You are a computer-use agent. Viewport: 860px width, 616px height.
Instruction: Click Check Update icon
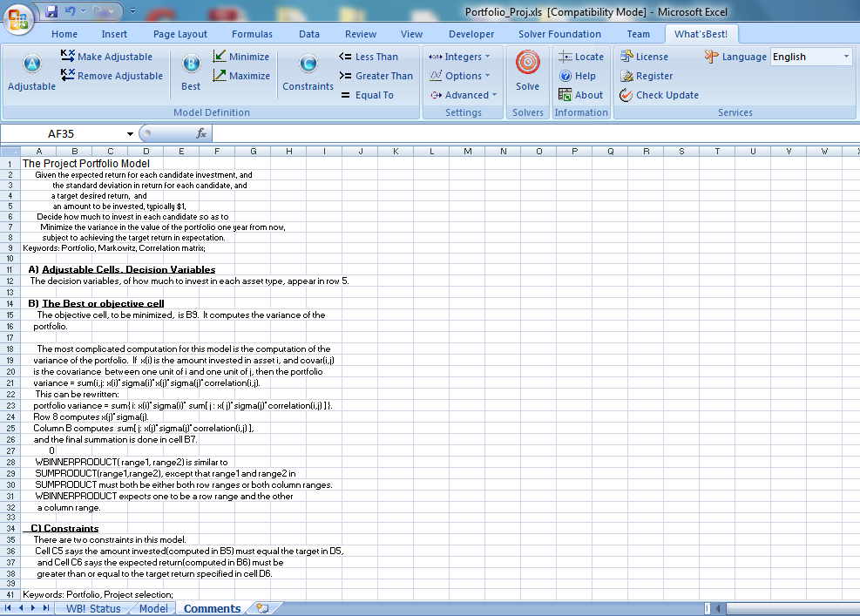coord(626,95)
